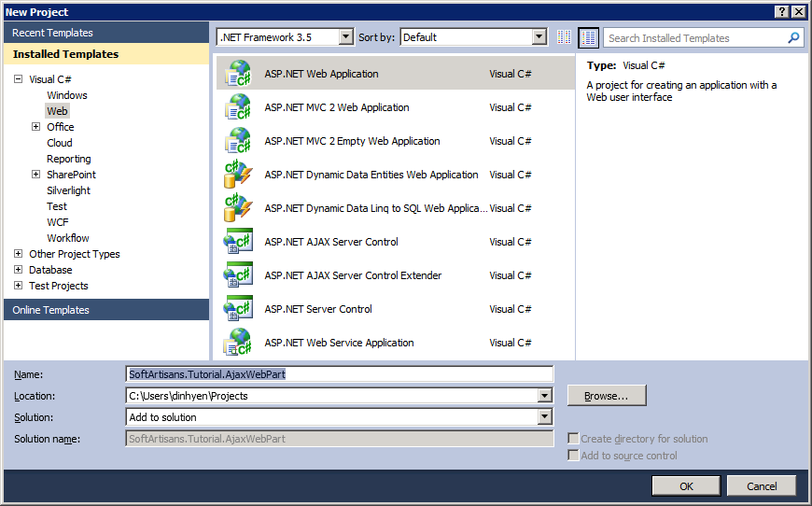Image resolution: width=812 pixels, height=506 pixels.
Task: Open the Recent Templates section
Action: pyautogui.click(x=106, y=33)
